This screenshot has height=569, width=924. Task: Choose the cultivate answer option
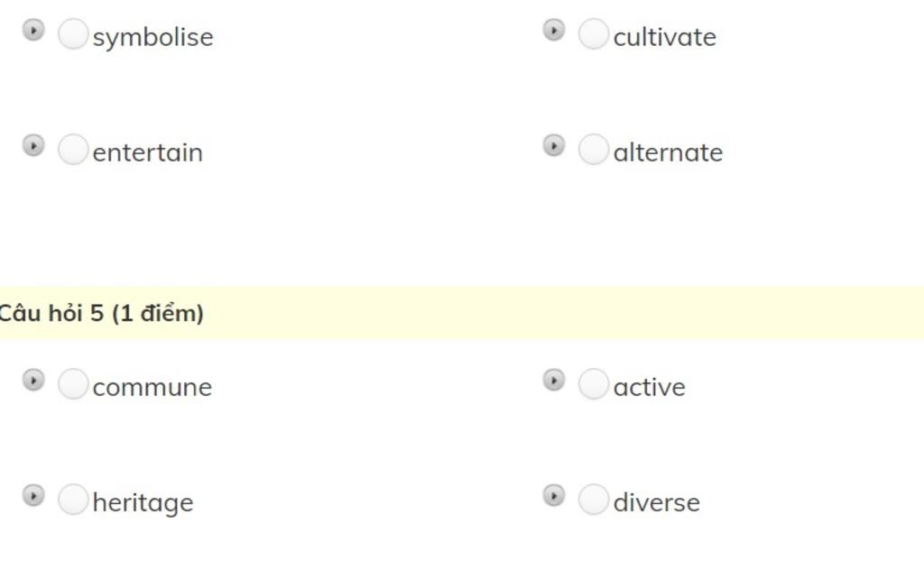594,33
